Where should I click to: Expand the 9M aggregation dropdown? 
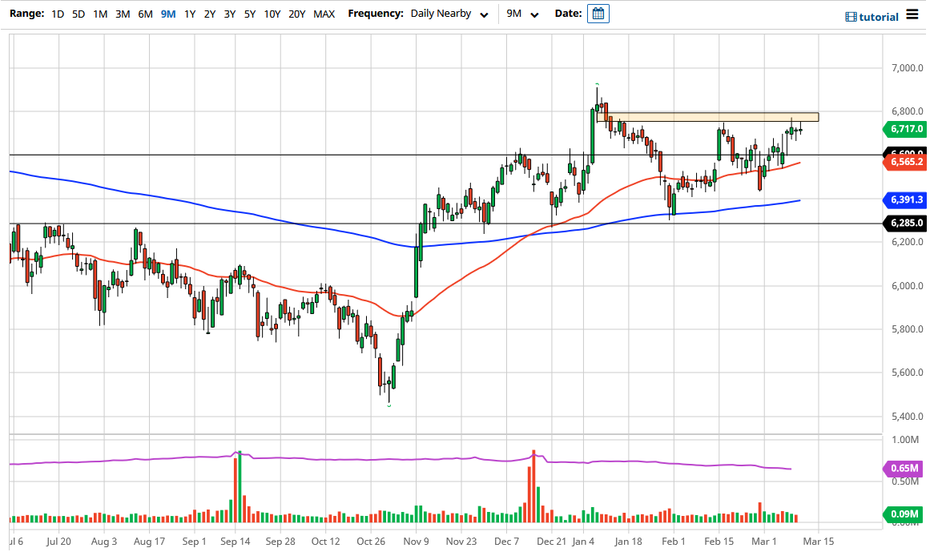pyautogui.click(x=521, y=14)
